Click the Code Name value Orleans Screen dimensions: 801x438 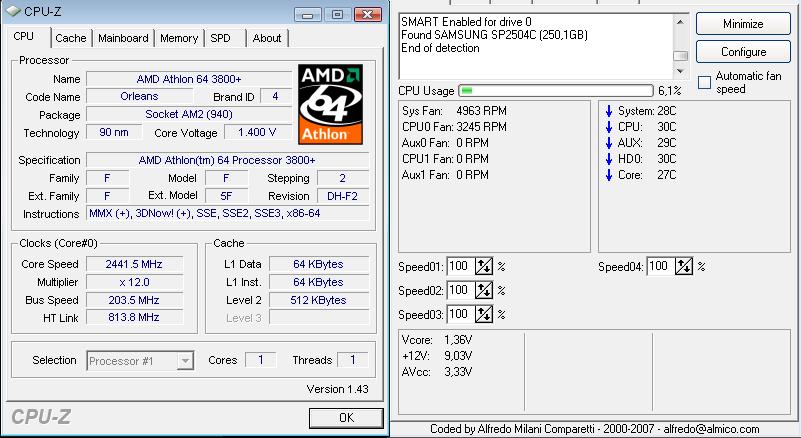click(139, 96)
